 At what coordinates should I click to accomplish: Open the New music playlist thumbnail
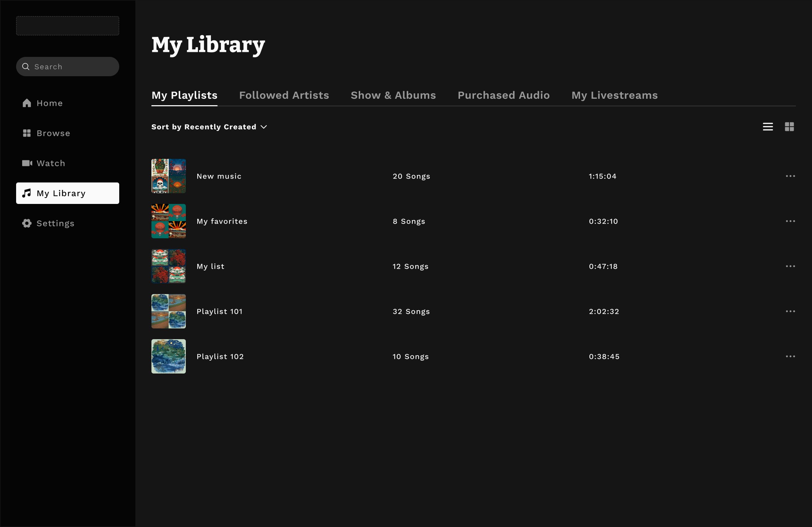tap(168, 176)
